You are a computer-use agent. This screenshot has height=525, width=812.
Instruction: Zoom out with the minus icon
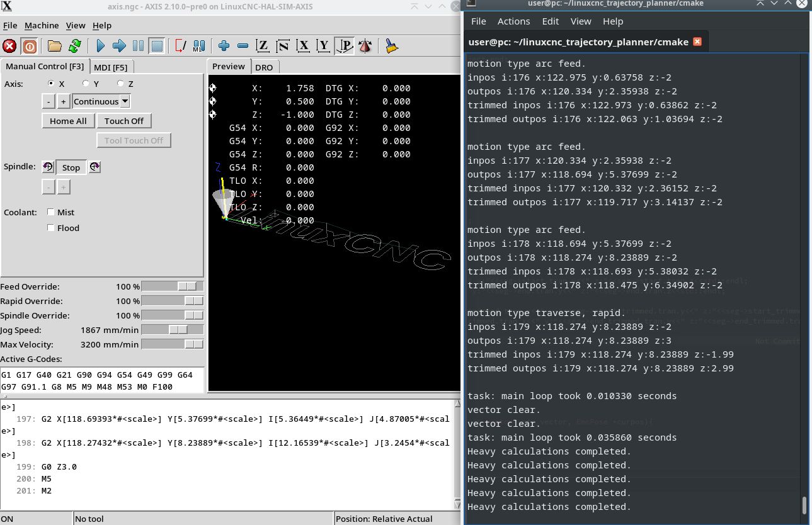[x=243, y=46]
